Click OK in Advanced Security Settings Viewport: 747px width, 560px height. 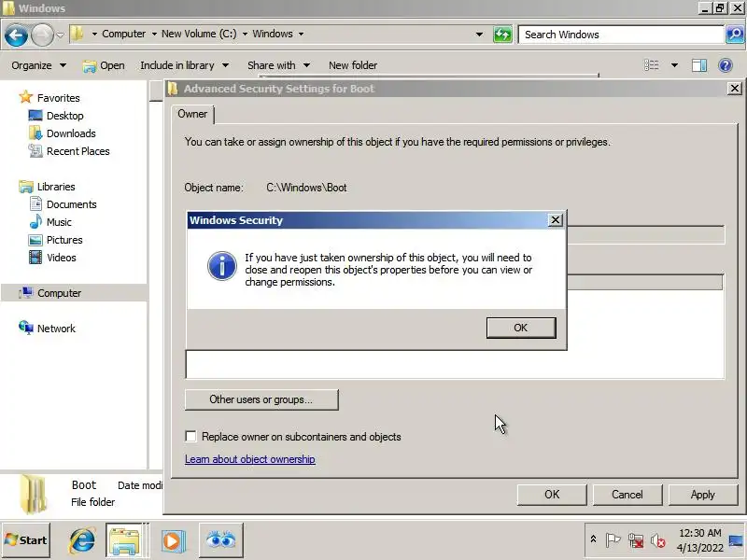(552, 495)
